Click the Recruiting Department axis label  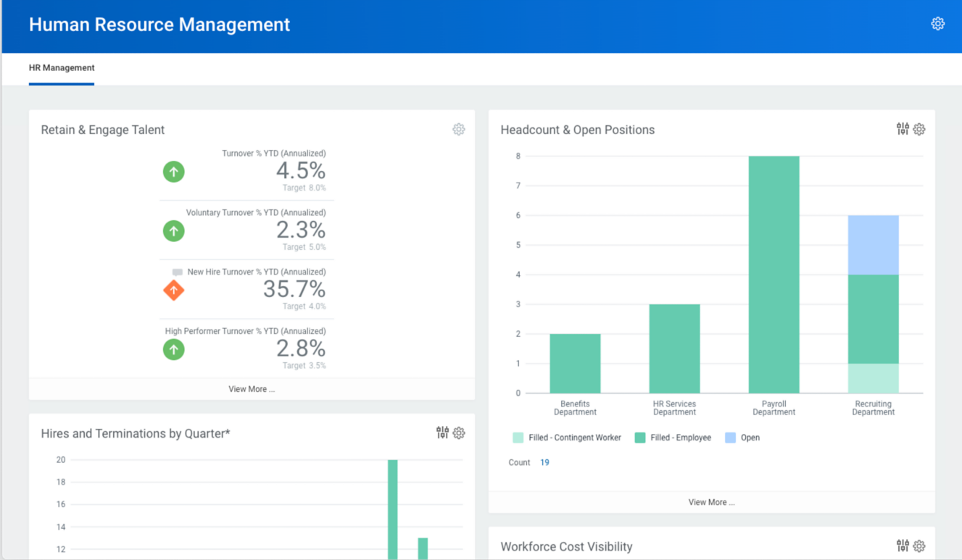pos(873,408)
